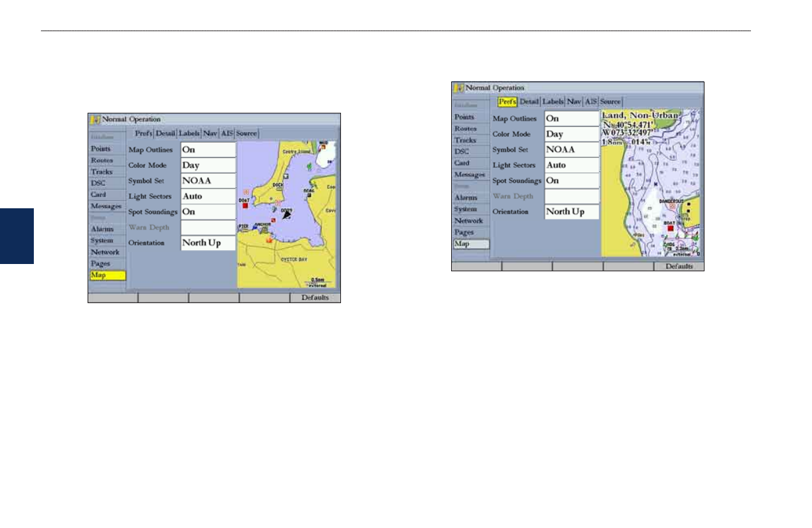Open Messages in the Oyster Bay screen sidebar
Image resolution: width=812 pixels, height=528 pixels.
pyautogui.click(x=107, y=206)
